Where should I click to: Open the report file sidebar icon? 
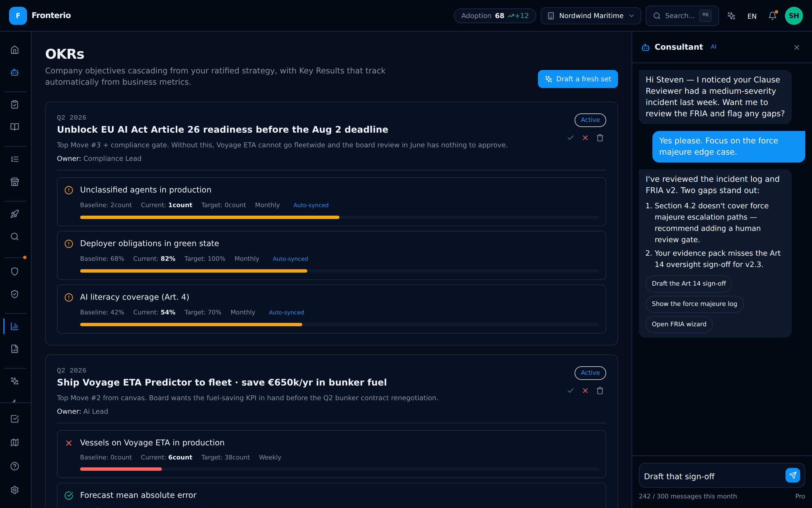click(14, 349)
